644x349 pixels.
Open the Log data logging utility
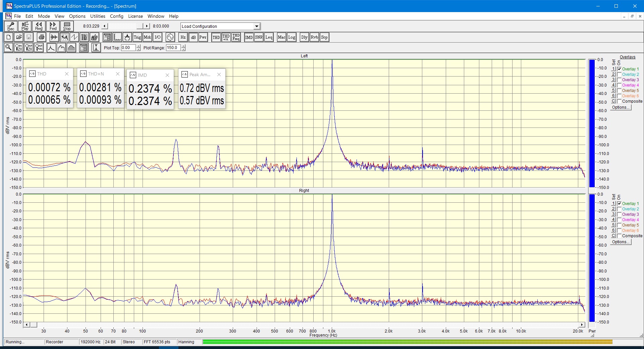[292, 37]
